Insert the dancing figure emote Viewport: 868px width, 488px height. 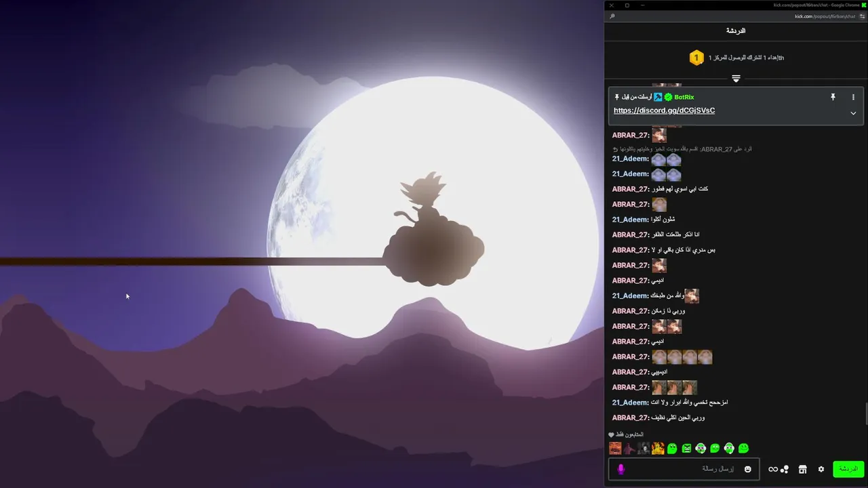point(629,448)
